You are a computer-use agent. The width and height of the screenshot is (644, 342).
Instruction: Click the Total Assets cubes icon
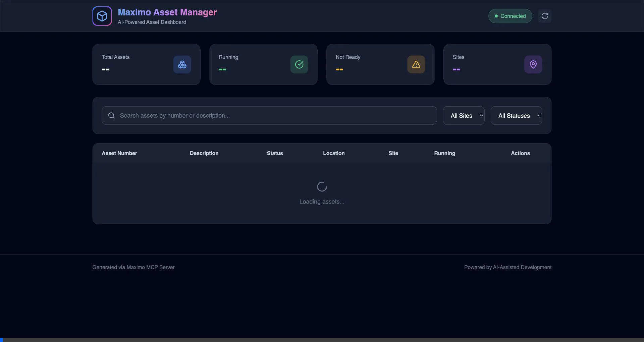coord(182,64)
